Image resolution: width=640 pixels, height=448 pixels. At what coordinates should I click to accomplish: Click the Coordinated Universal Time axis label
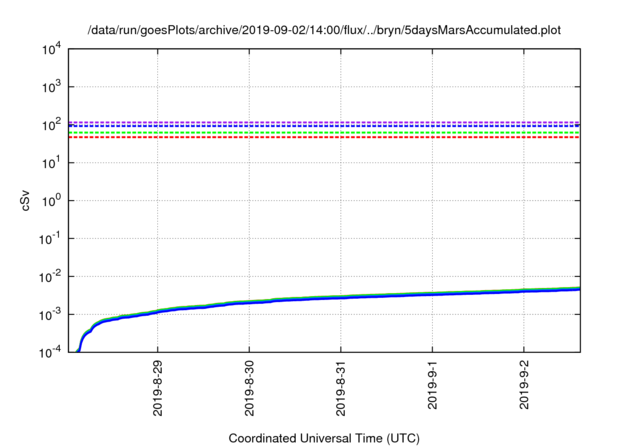point(324,438)
